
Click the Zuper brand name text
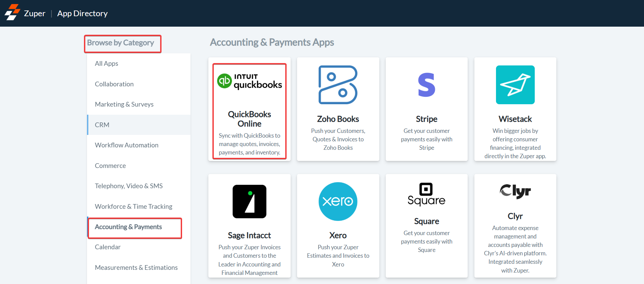pyautogui.click(x=34, y=13)
